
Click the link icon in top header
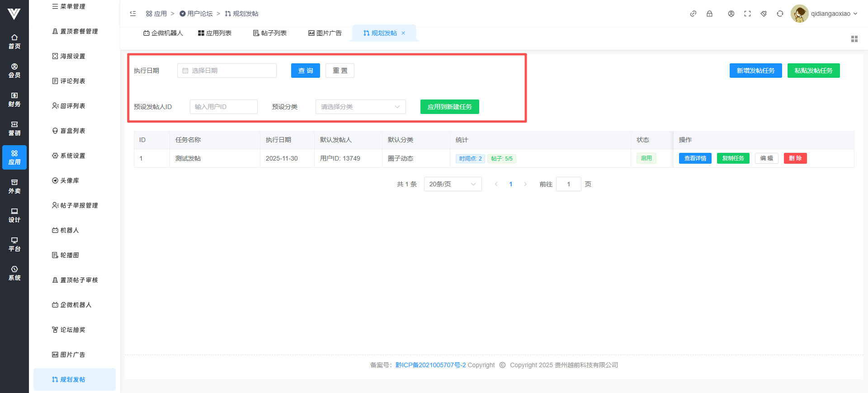693,14
